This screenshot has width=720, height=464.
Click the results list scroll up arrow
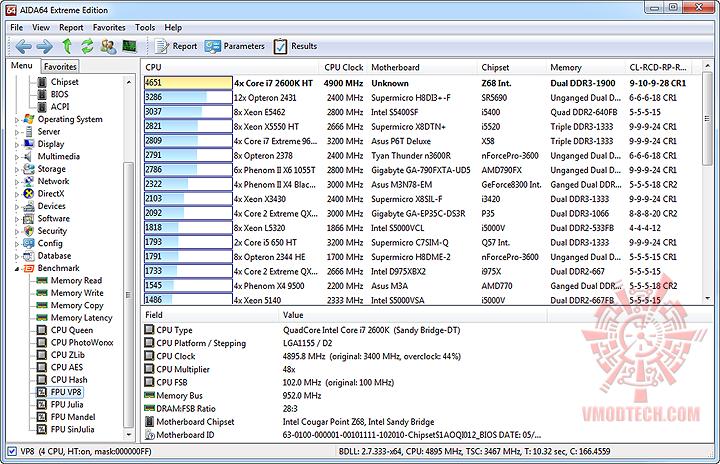[x=708, y=67]
